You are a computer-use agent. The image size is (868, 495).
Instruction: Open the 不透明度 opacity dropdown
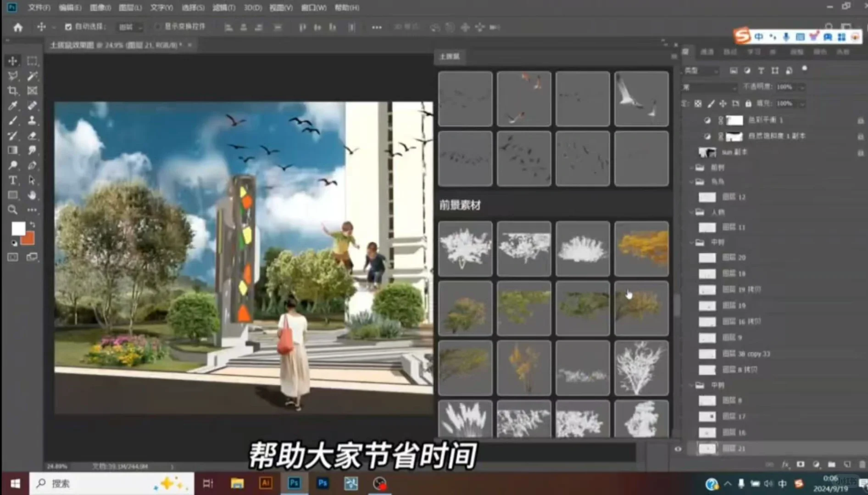coord(802,87)
